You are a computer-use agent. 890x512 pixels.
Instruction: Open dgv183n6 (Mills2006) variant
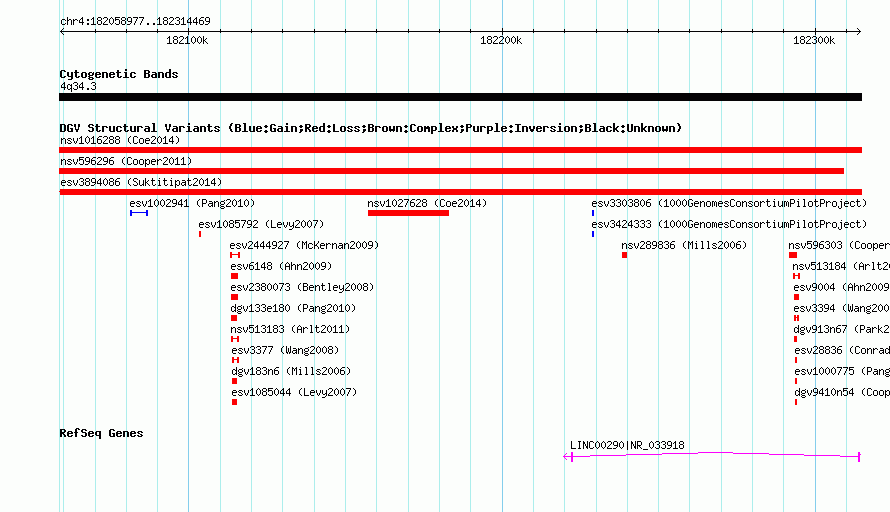coord(291,371)
